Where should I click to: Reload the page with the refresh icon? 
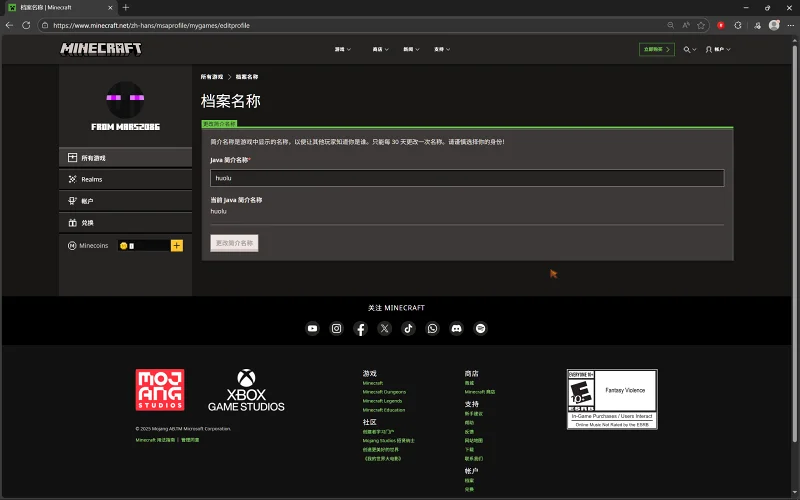(x=26, y=25)
